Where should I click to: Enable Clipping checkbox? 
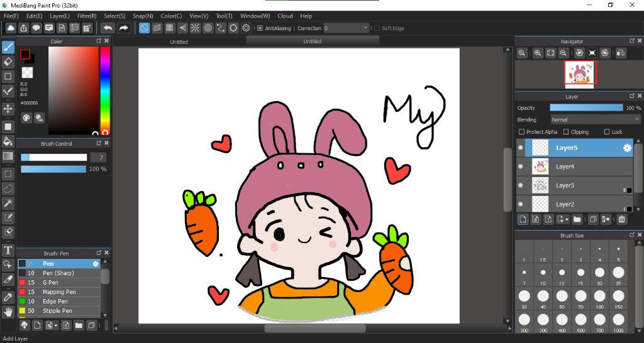(x=566, y=132)
